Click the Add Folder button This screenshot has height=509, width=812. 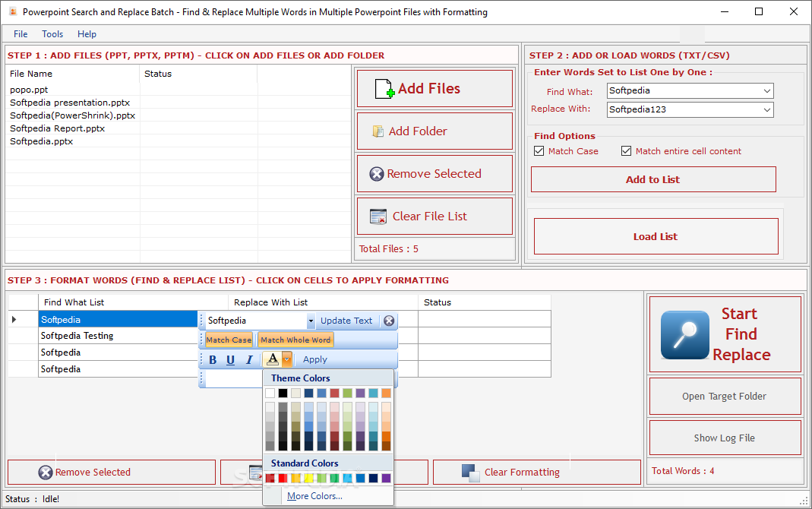[x=434, y=131]
